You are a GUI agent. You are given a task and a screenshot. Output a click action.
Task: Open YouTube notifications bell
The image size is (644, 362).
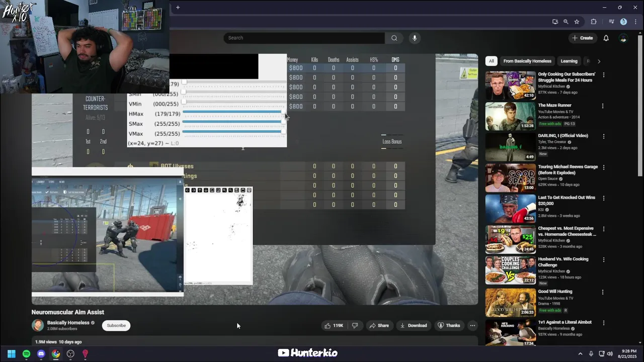tap(606, 38)
